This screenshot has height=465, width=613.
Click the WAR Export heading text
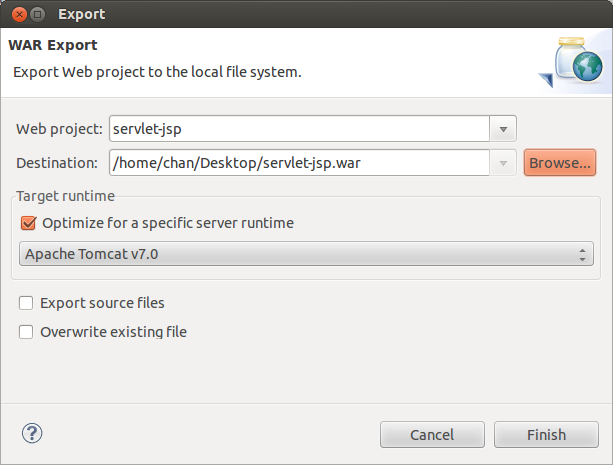click(x=53, y=45)
